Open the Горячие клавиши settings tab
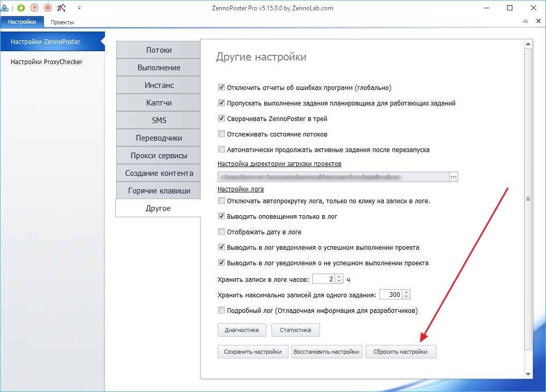The image size is (546, 392). point(159,191)
